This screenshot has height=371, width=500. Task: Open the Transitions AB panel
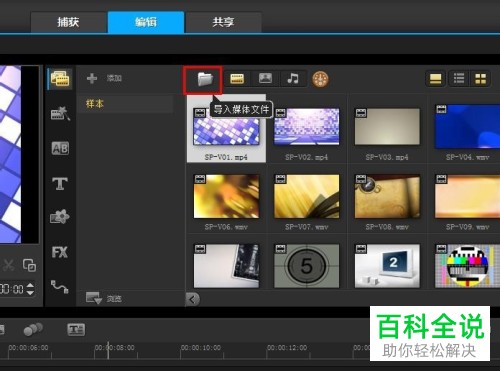[60, 148]
